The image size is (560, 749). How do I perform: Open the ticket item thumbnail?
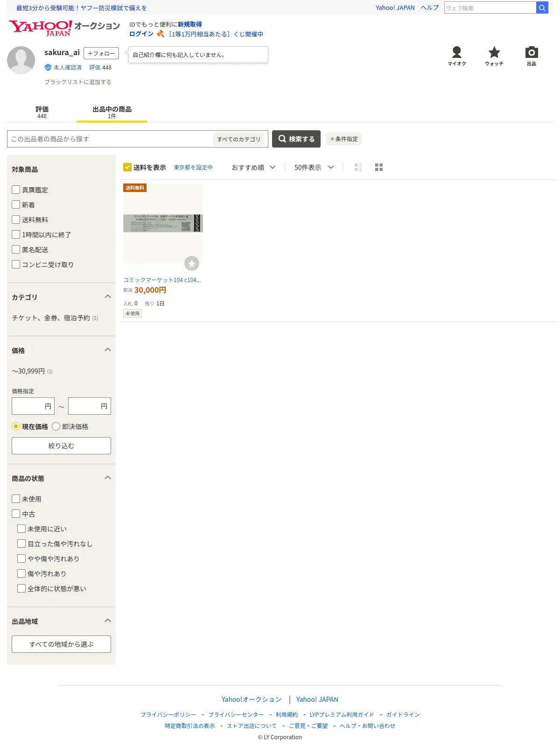click(x=163, y=223)
